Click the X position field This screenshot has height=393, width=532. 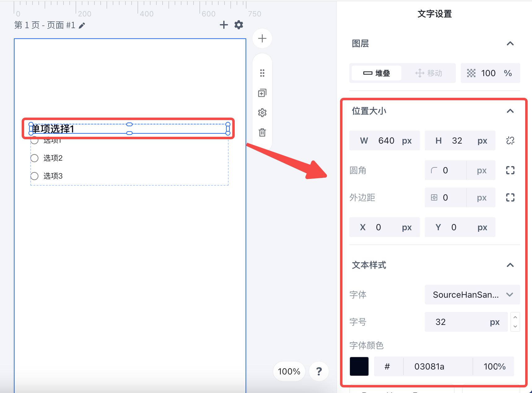tap(385, 227)
